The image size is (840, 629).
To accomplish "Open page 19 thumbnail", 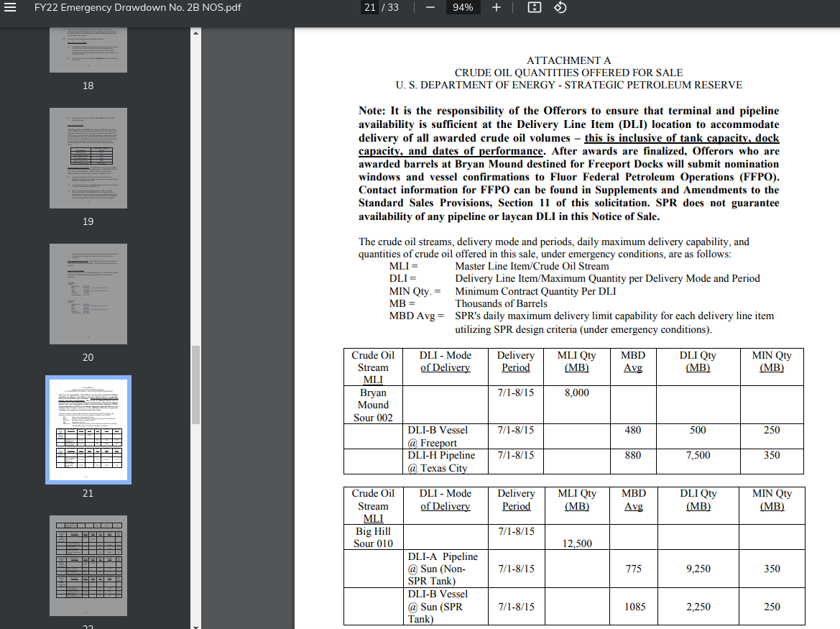I will (88, 158).
